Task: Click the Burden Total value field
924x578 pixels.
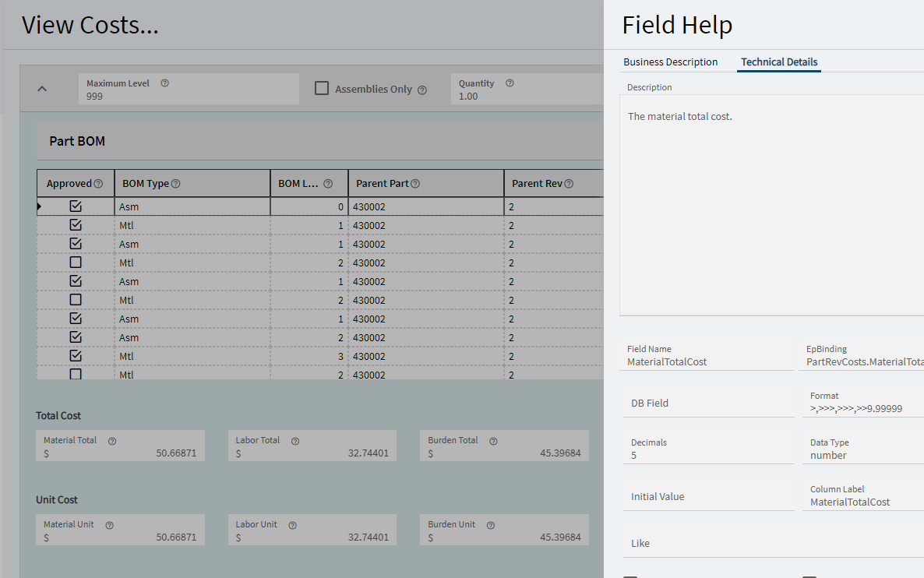Action: click(x=504, y=446)
